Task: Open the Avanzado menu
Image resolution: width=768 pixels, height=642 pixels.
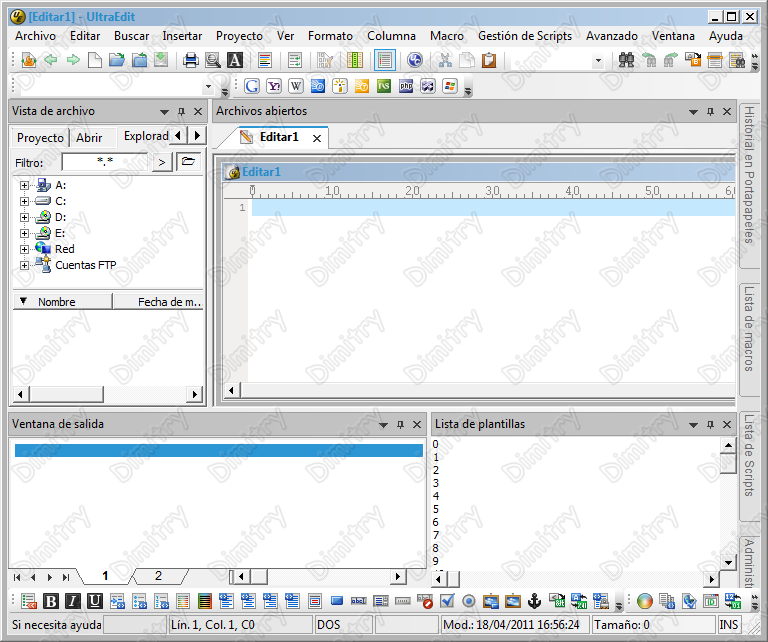Action: [612, 36]
